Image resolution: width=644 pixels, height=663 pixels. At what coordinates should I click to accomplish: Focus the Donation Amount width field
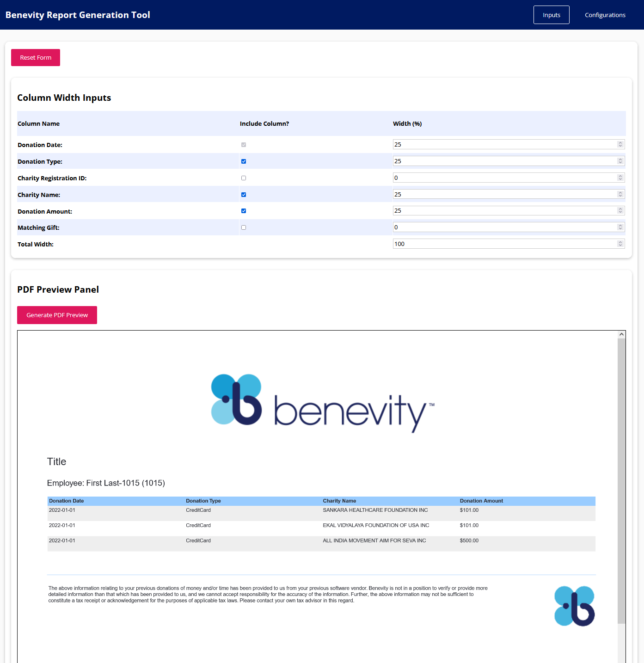click(x=509, y=210)
